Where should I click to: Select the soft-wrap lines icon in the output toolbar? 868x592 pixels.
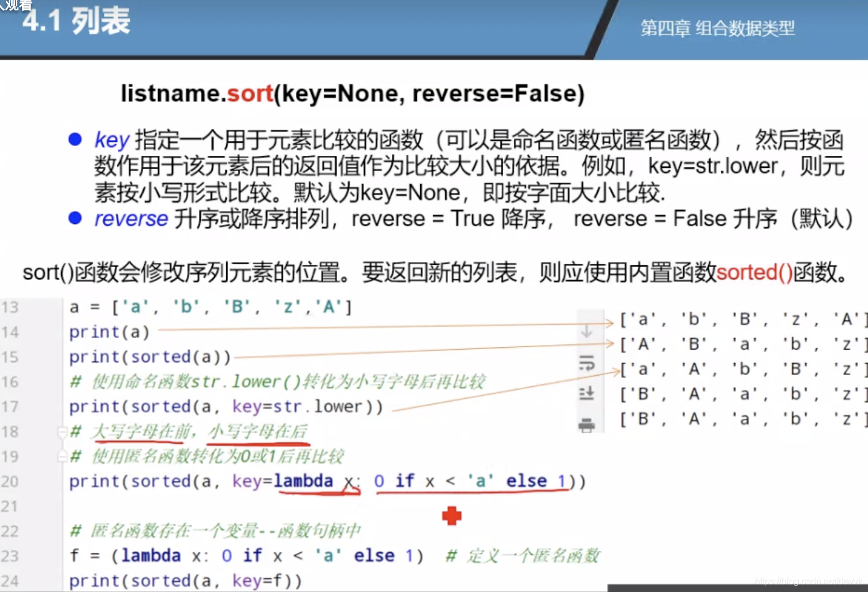[586, 364]
